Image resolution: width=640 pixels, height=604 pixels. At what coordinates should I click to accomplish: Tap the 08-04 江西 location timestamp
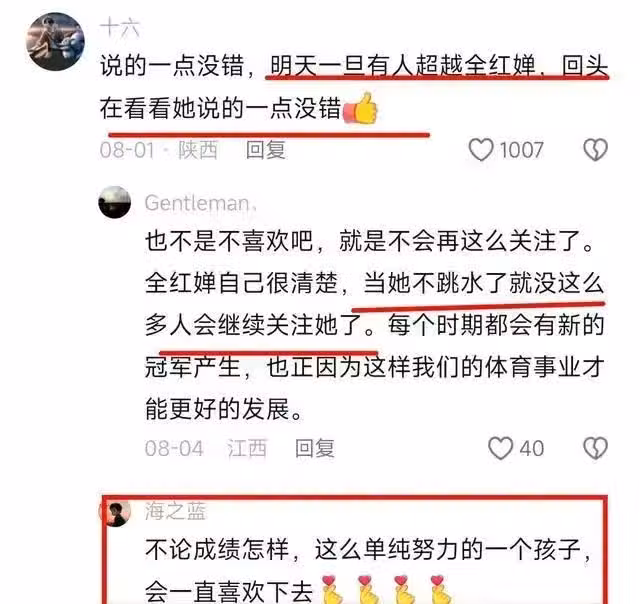(206, 449)
